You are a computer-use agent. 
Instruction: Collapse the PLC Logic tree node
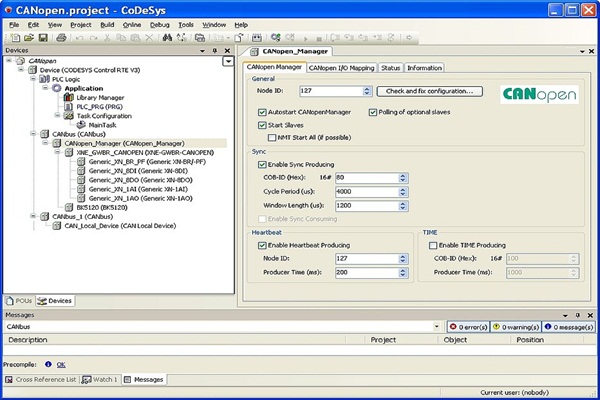(x=32, y=79)
